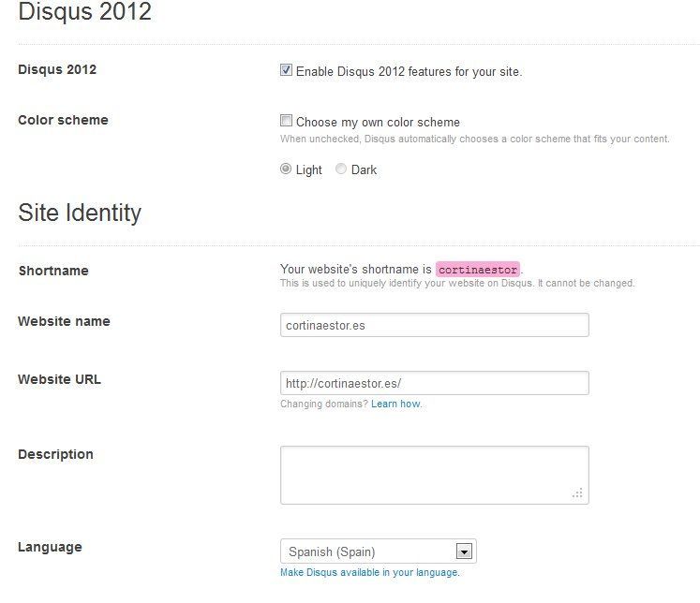
Task: Open Make Disqus available in your language
Action: (x=369, y=572)
